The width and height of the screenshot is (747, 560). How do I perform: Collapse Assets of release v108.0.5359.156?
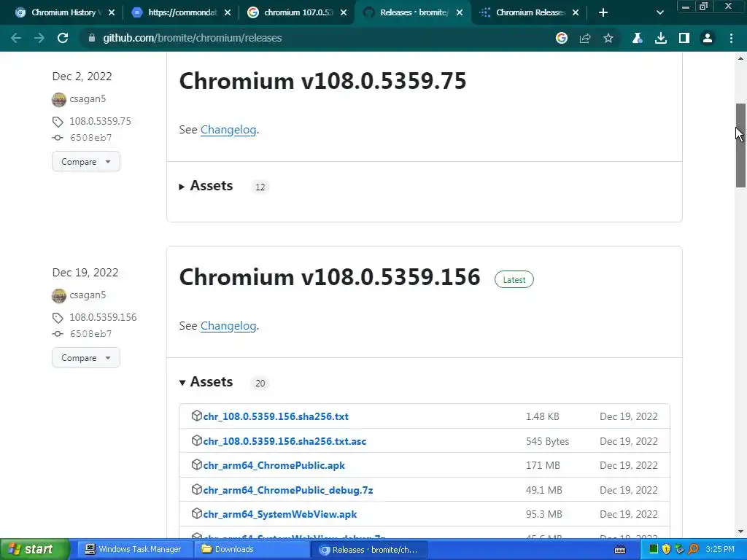coord(206,382)
